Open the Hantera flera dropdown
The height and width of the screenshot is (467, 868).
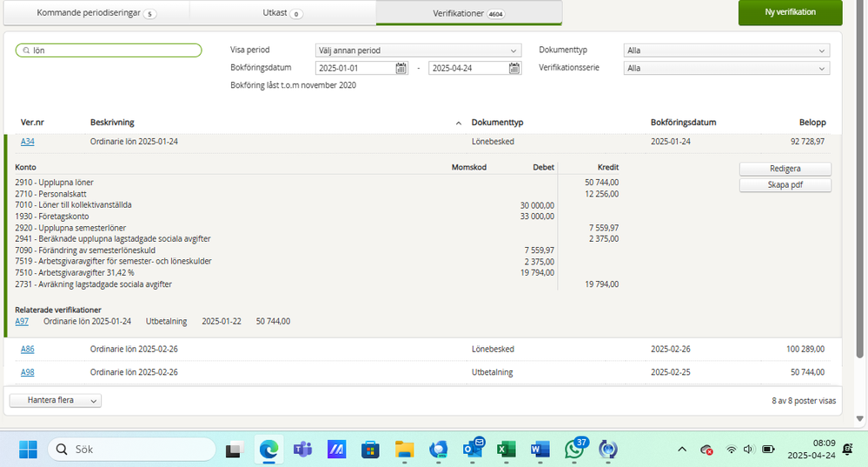click(x=56, y=401)
